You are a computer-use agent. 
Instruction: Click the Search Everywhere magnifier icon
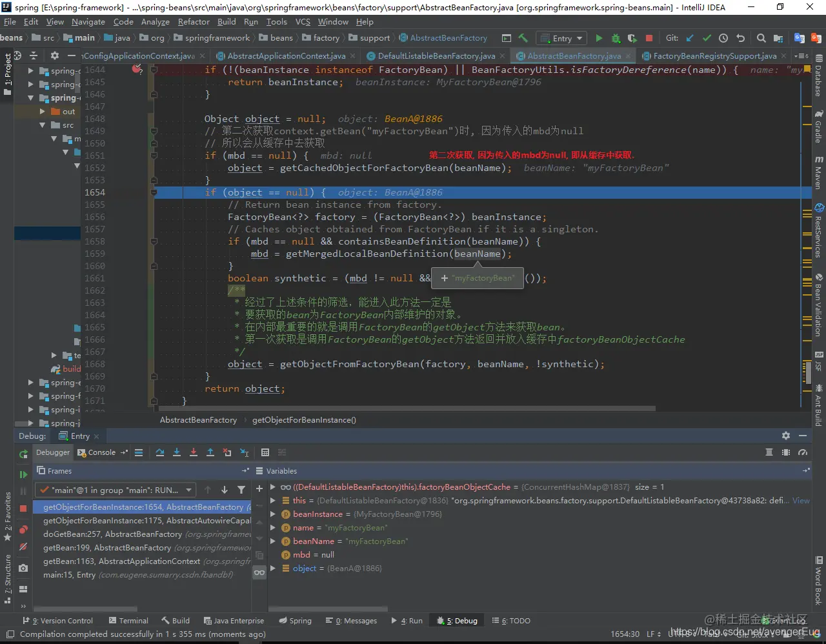(x=761, y=38)
